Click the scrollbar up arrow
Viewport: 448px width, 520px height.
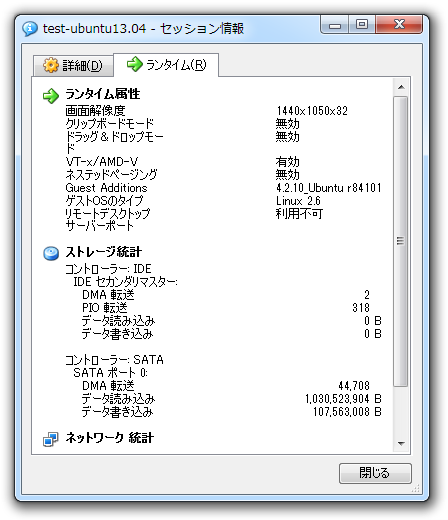[x=401, y=87]
